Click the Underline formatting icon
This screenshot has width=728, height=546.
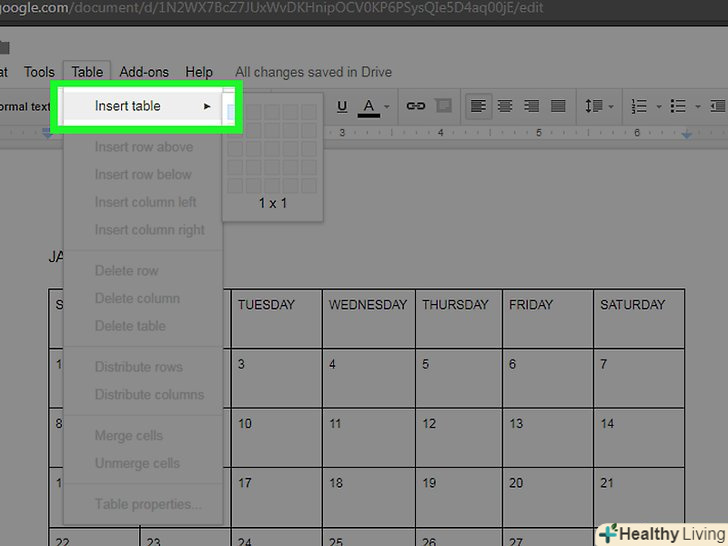342,106
